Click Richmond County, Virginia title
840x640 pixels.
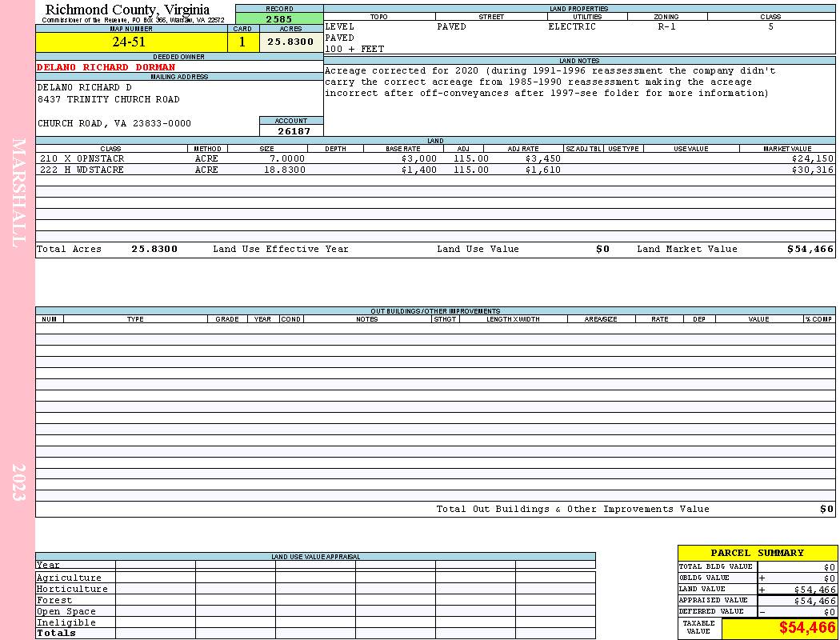tap(127, 10)
